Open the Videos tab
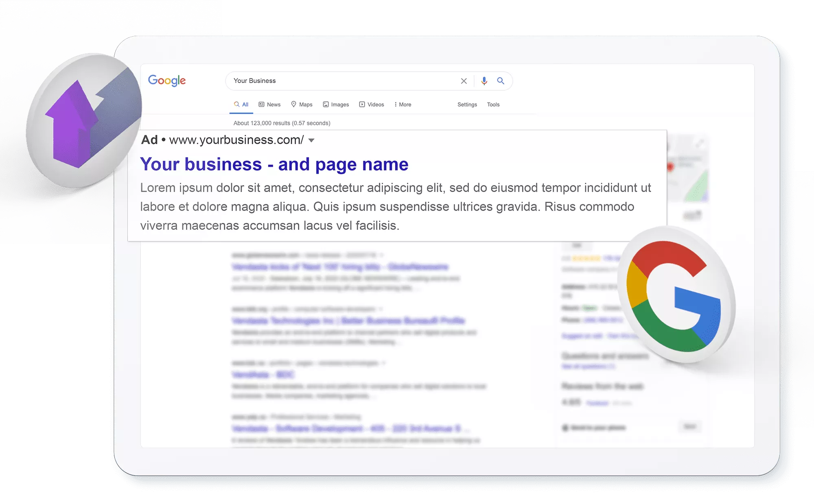The image size is (814, 504). tap(372, 105)
